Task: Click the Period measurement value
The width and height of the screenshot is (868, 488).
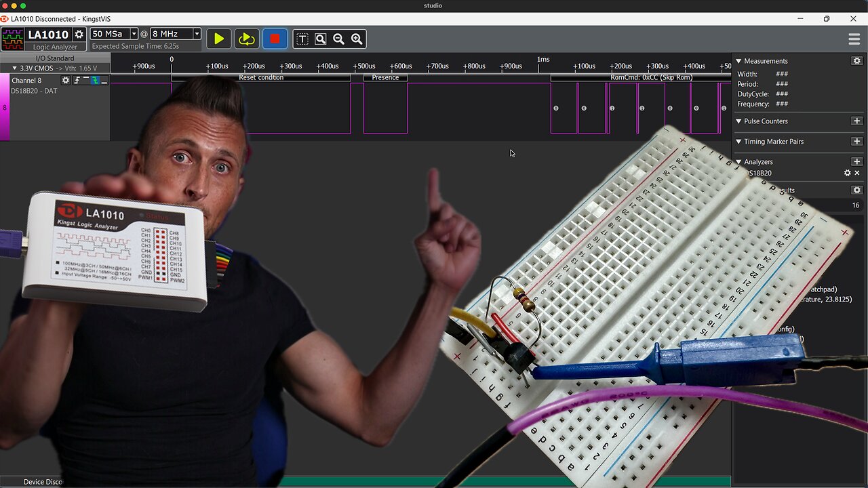Action: coord(782,85)
